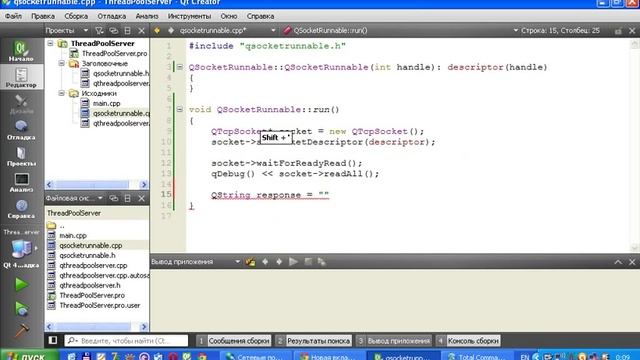Close the Вывод приложения pane
This screenshot has width=640, height=360.
pos(632,262)
